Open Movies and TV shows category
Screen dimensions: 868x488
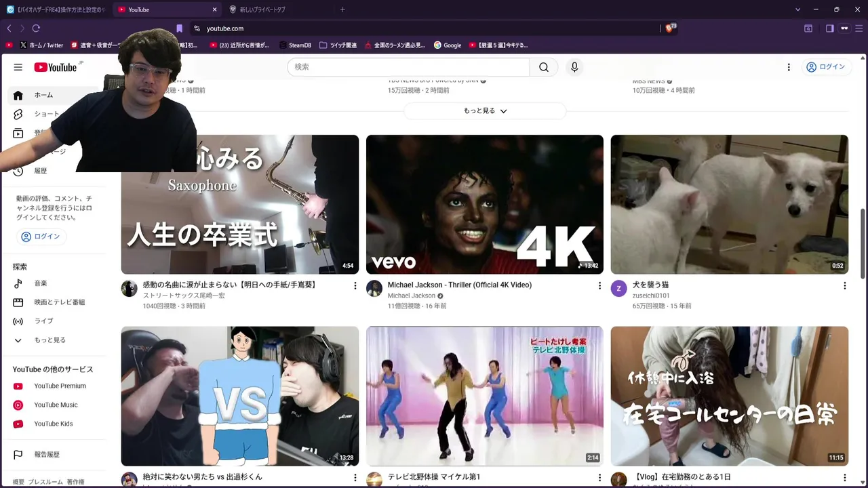tap(54, 302)
